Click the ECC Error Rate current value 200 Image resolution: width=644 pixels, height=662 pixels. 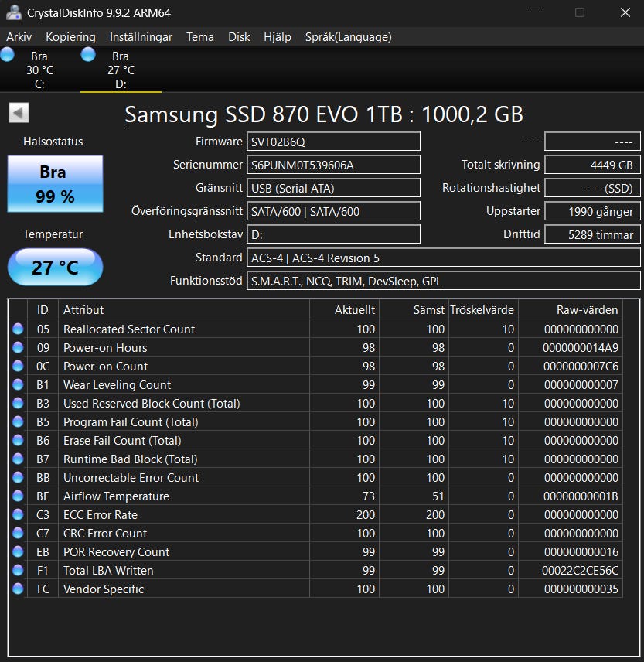pyautogui.click(x=366, y=515)
